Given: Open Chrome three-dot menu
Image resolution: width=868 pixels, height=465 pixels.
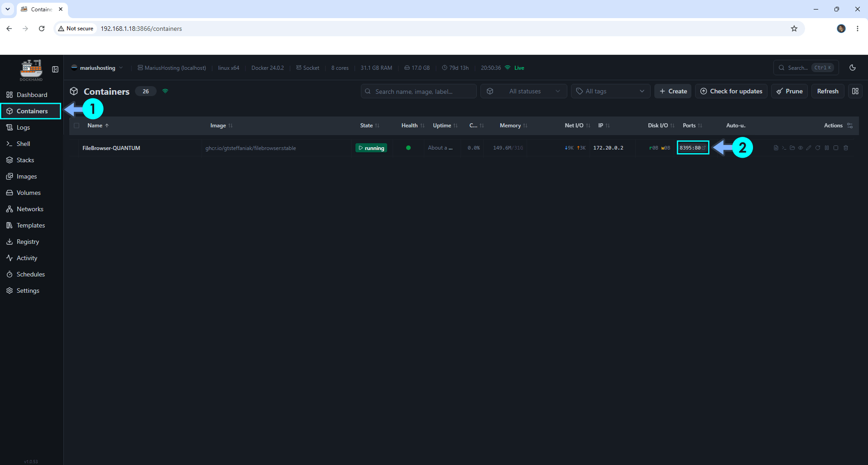Looking at the screenshot, I should (x=858, y=29).
